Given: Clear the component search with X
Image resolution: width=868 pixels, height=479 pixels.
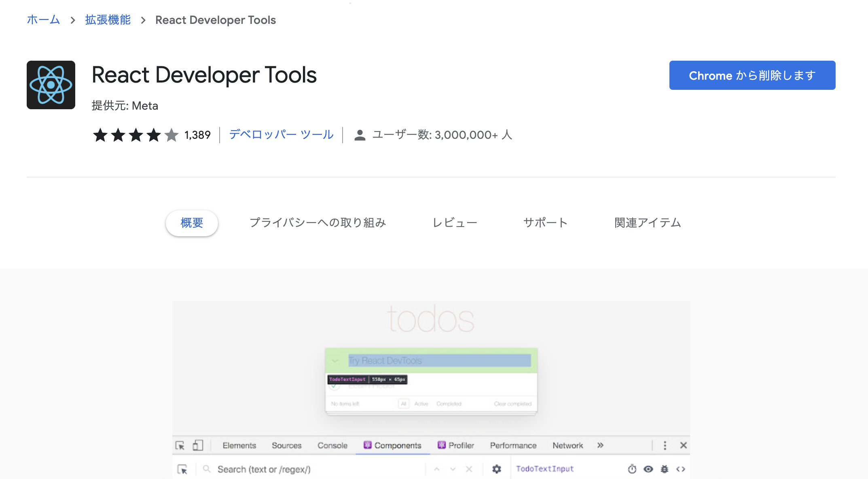Looking at the screenshot, I should click(x=469, y=469).
